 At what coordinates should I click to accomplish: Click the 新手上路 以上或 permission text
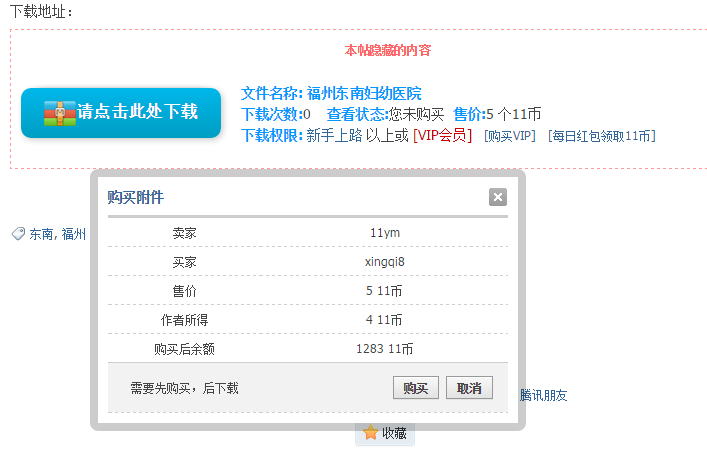click(358, 135)
